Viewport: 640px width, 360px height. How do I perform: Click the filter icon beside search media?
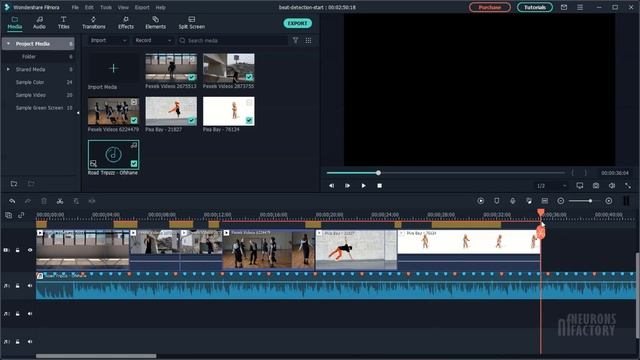pyautogui.click(x=296, y=40)
